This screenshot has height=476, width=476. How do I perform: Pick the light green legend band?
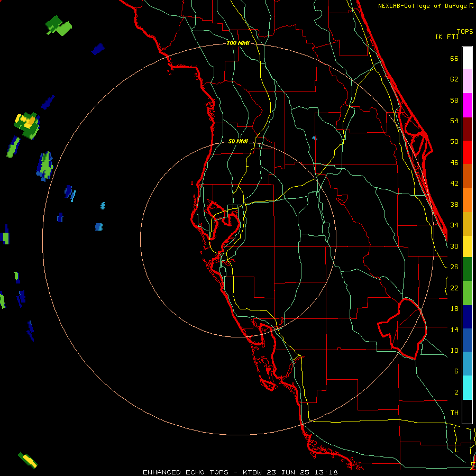[x=467, y=292]
